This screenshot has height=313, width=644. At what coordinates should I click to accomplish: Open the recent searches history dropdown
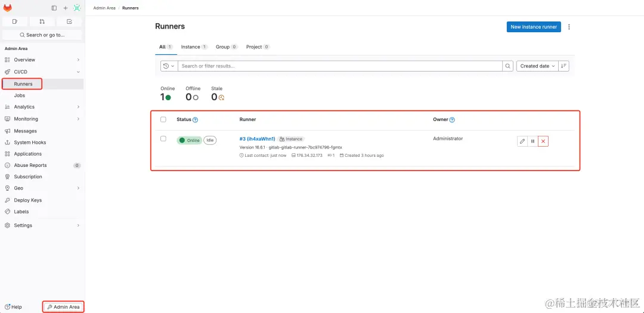pyautogui.click(x=169, y=66)
